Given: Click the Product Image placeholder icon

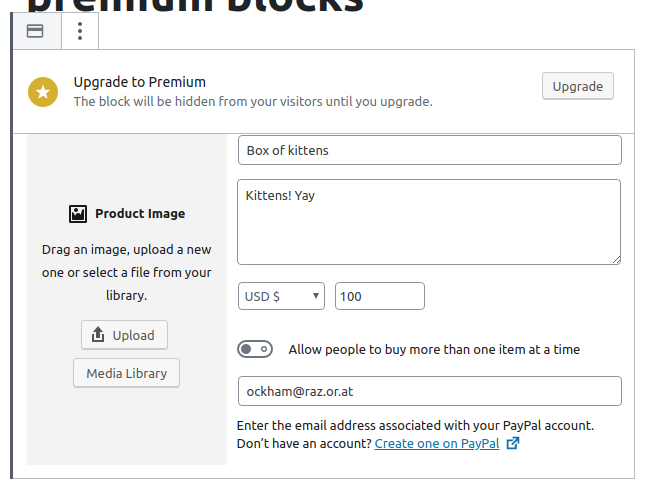Looking at the screenshot, I should [78, 213].
